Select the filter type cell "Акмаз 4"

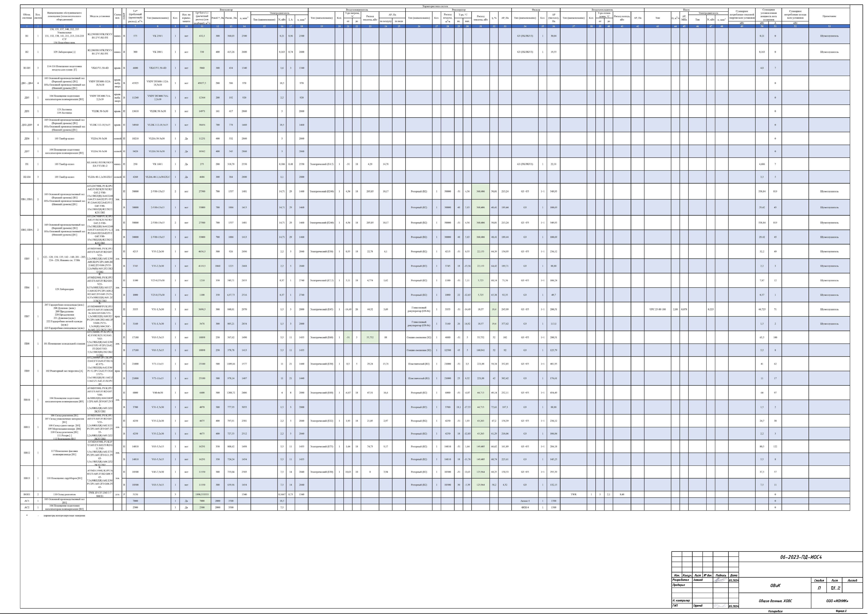pyautogui.click(x=525, y=501)
